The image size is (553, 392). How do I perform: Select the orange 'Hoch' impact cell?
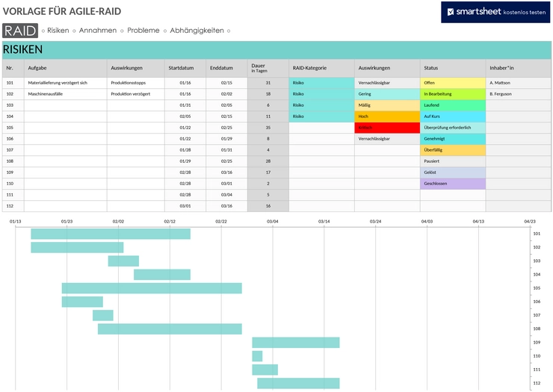(x=387, y=116)
